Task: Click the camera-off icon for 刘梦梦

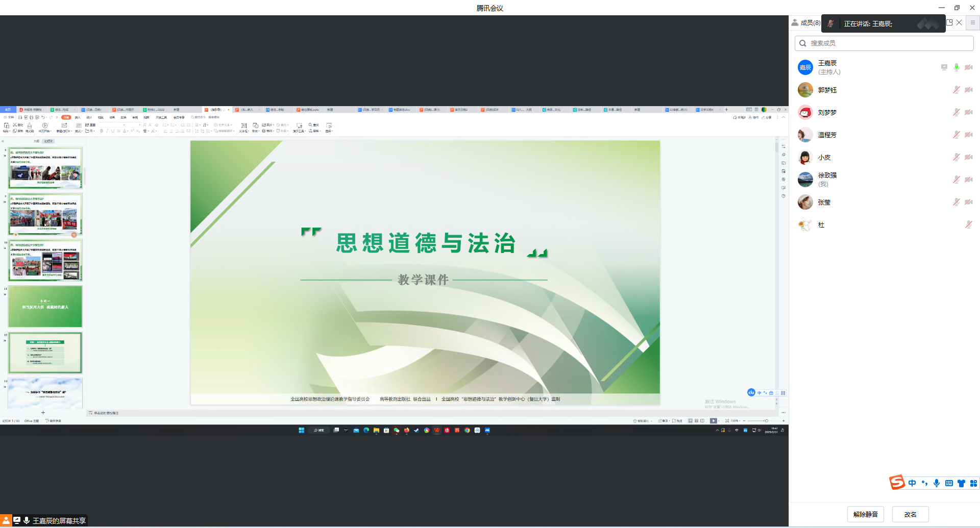Action: pos(968,112)
